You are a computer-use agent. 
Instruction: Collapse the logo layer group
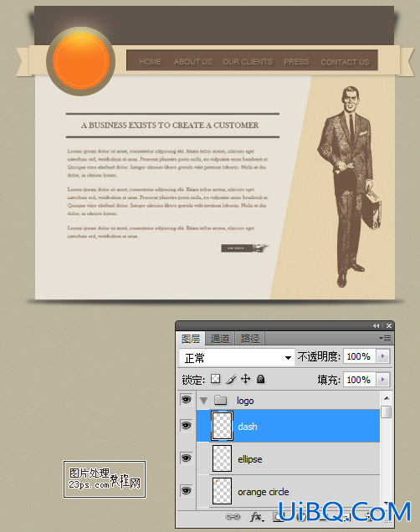click(203, 401)
